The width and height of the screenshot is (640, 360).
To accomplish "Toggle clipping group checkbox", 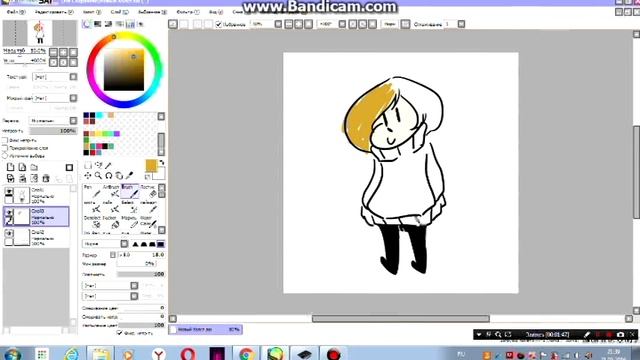I will click(x=5, y=148).
